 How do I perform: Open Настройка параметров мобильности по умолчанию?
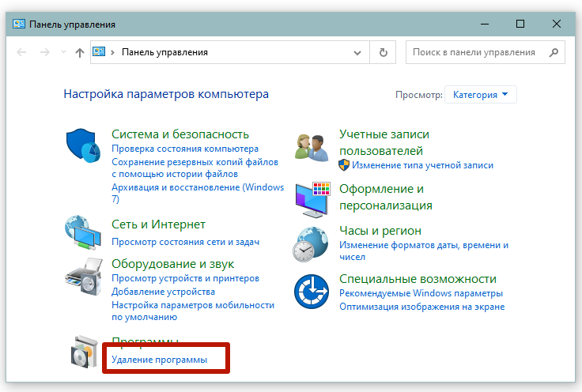(x=193, y=311)
